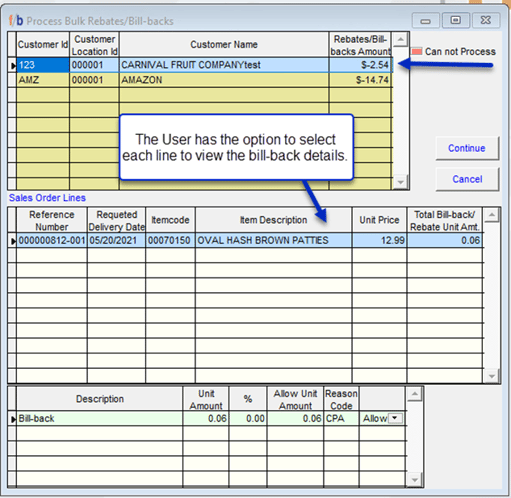
Task: Click the bill-back details scroll down arrow
Action: point(415,480)
